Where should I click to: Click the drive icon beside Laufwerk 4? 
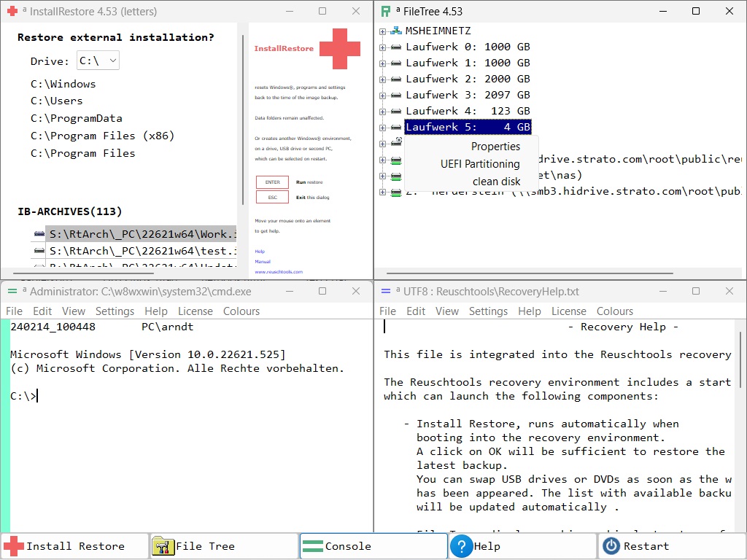(x=396, y=112)
